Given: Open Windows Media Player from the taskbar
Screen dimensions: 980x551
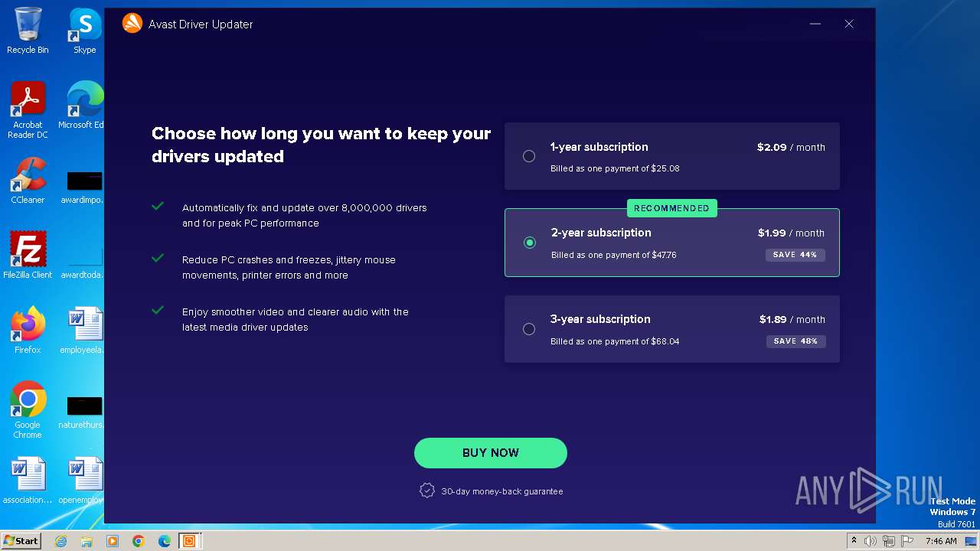Looking at the screenshot, I should tap(113, 541).
